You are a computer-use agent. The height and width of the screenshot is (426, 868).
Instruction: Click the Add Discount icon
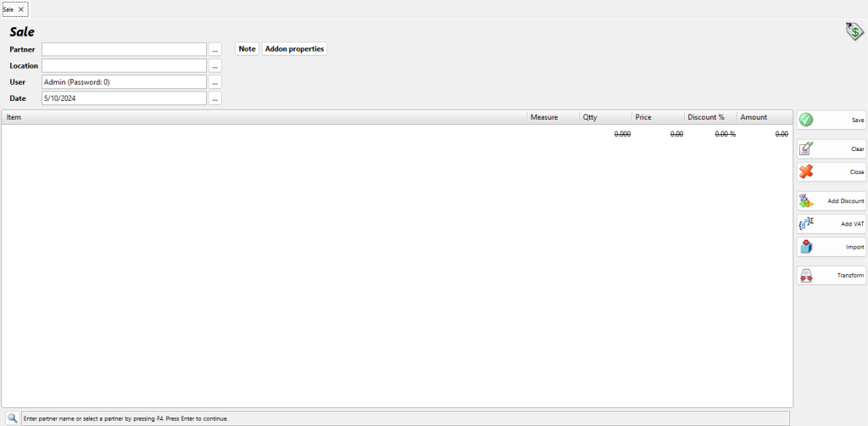(806, 201)
